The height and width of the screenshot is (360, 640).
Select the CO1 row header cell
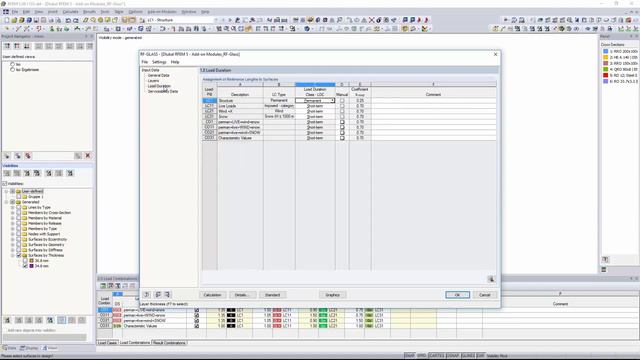209,122
